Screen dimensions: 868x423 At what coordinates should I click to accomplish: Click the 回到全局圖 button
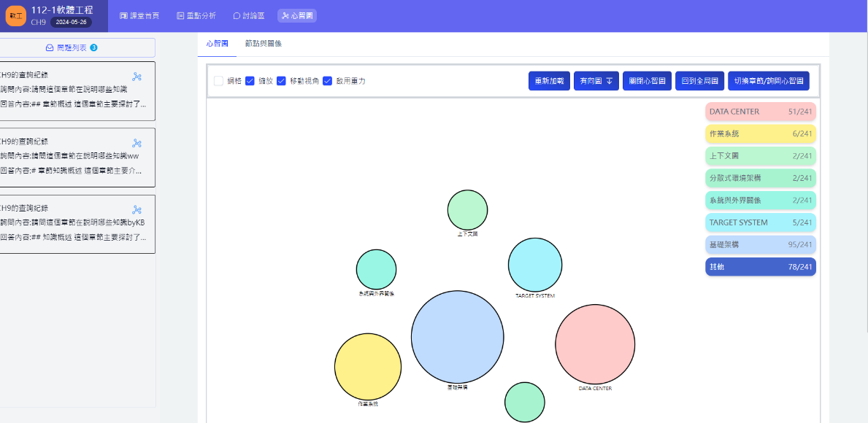coord(699,81)
